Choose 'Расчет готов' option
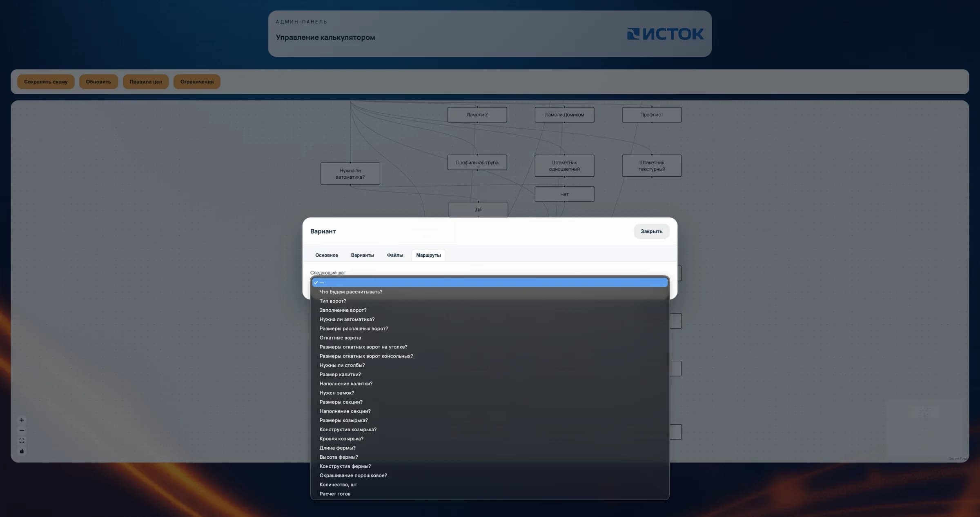Image resolution: width=980 pixels, height=517 pixels. click(490, 494)
